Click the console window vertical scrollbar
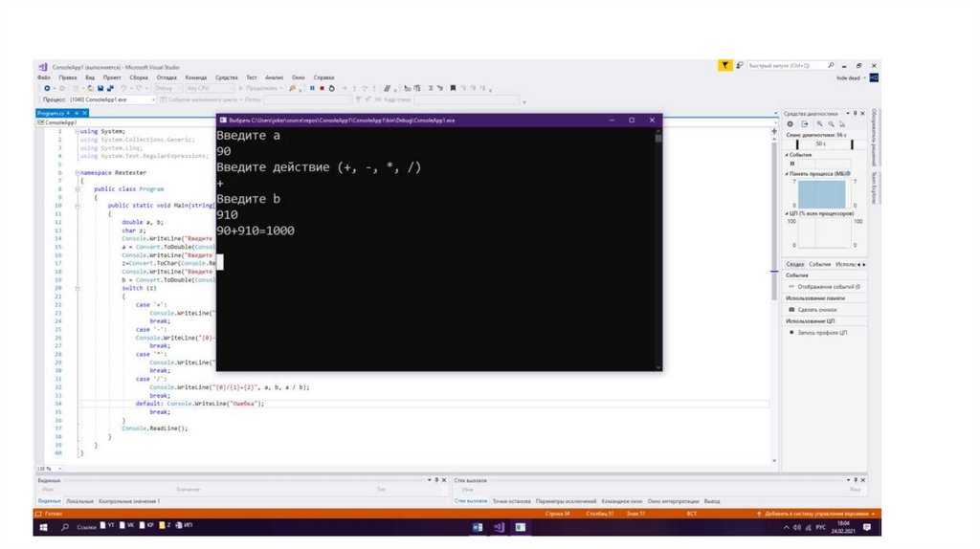This screenshot has height=549, width=980. 658,250
